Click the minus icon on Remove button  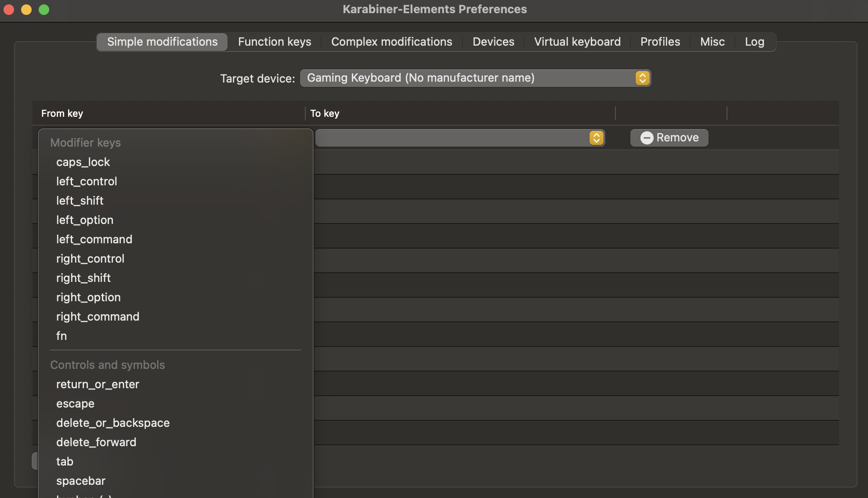click(x=647, y=138)
